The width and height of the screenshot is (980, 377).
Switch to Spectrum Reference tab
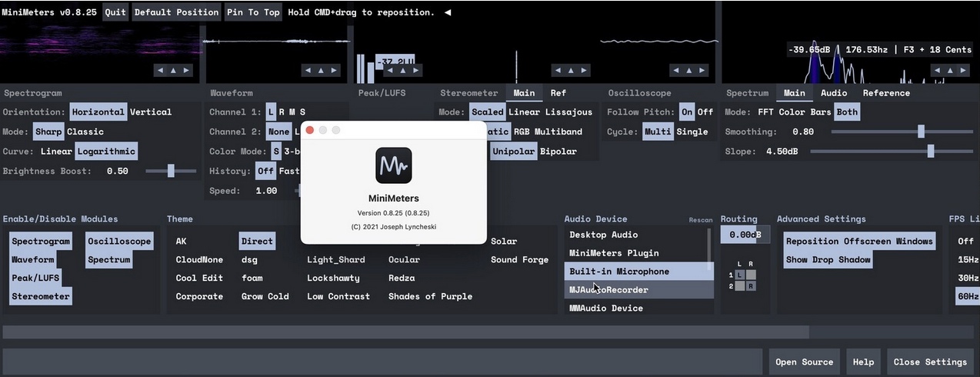(886, 93)
